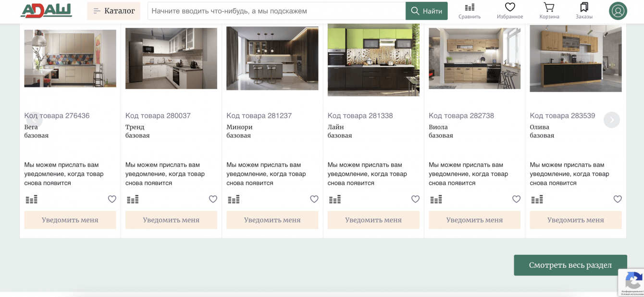Select text Код товара 280037
The image size is (644, 297).
158,116
